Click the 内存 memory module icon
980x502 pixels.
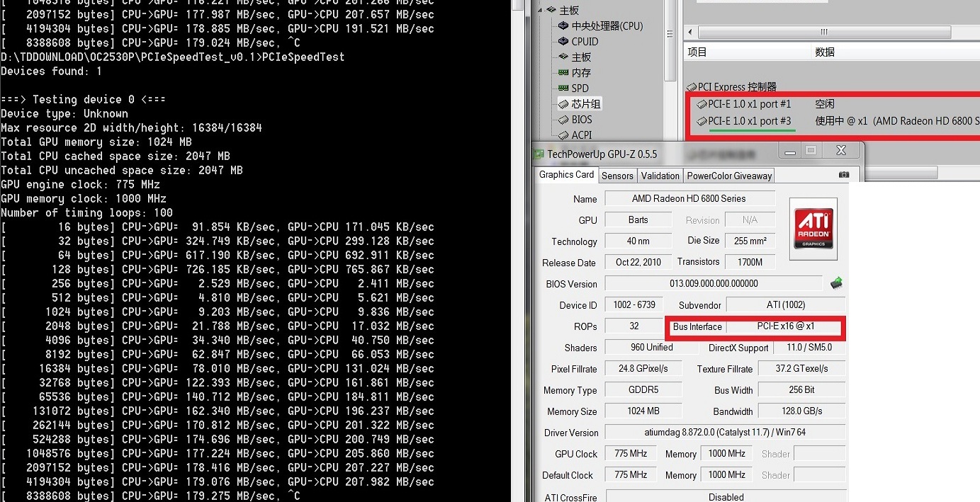(563, 72)
